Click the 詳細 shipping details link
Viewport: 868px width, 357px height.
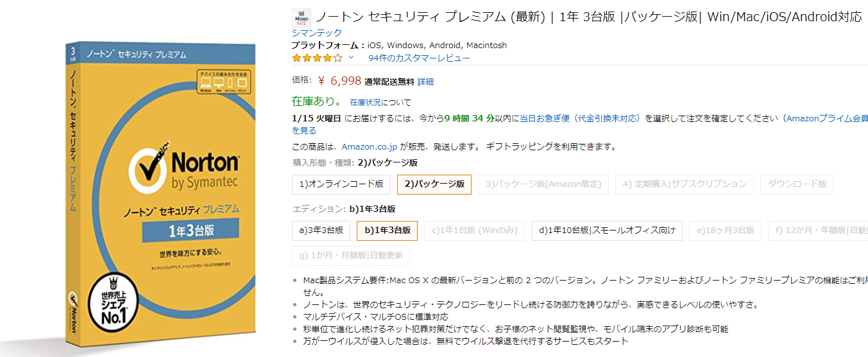[425, 82]
